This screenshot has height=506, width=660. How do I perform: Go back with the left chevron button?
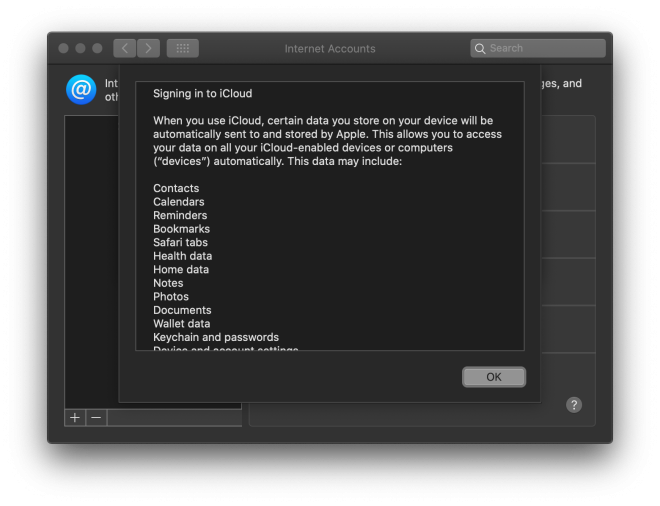(x=125, y=48)
